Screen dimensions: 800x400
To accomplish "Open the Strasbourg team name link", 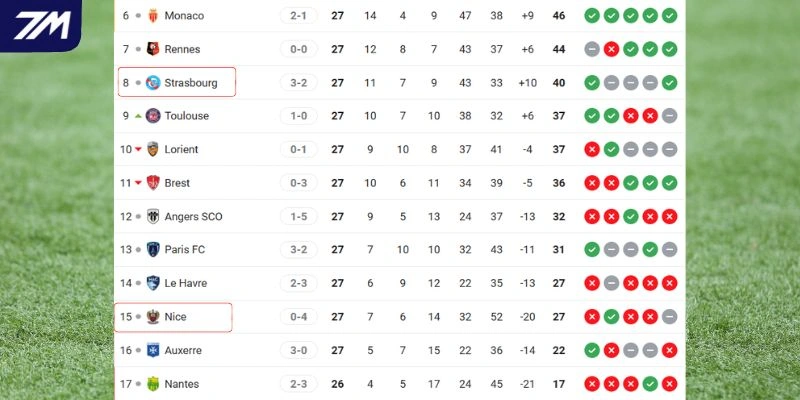I will pos(191,83).
